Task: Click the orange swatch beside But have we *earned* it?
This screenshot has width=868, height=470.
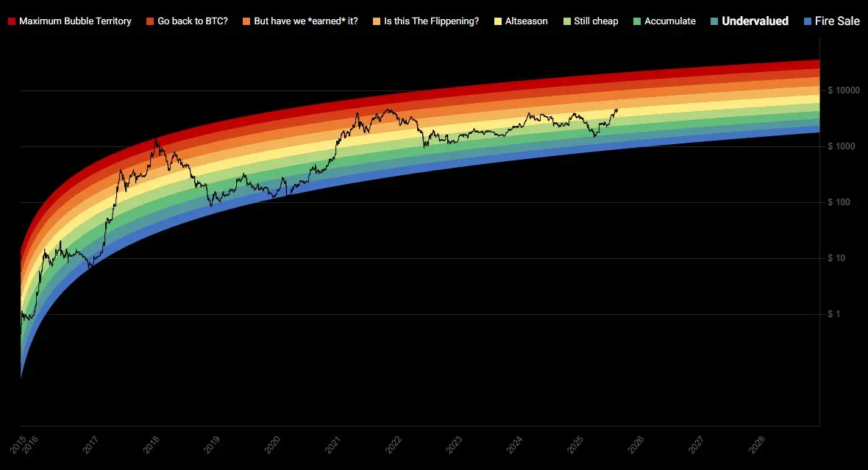Action: (x=246, y=21)
